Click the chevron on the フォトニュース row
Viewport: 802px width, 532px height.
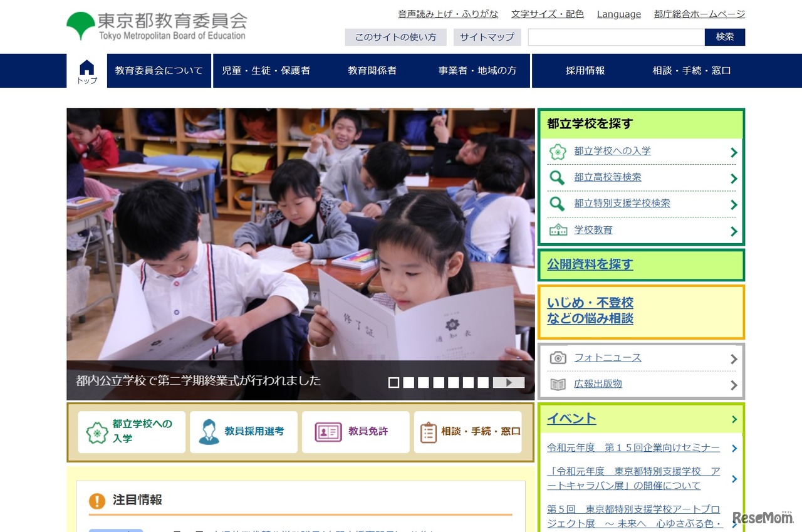[734, 359]
